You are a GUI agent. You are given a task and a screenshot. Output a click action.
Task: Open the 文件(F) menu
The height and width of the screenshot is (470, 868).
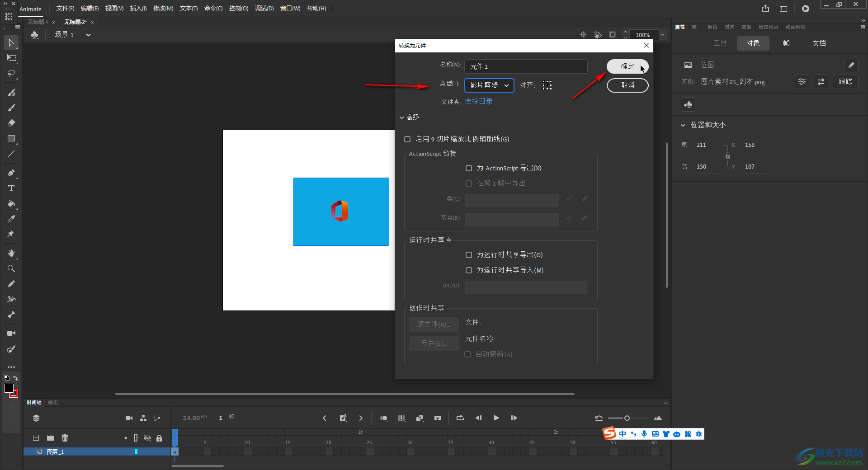pyautogui.click(x=65, y=9)
